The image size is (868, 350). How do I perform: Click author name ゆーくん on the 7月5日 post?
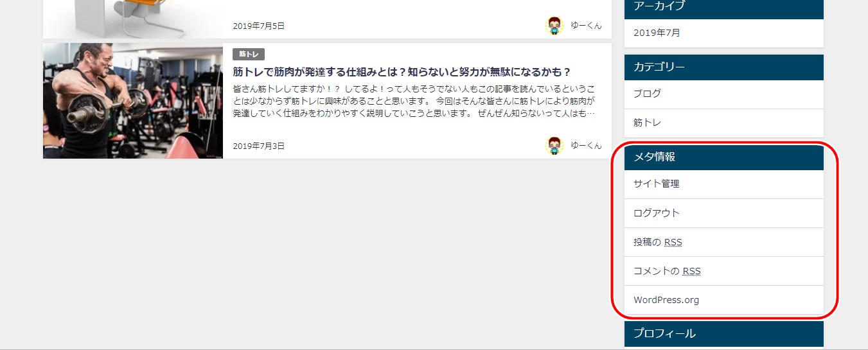pyautogui.click(x=586, y=26)
